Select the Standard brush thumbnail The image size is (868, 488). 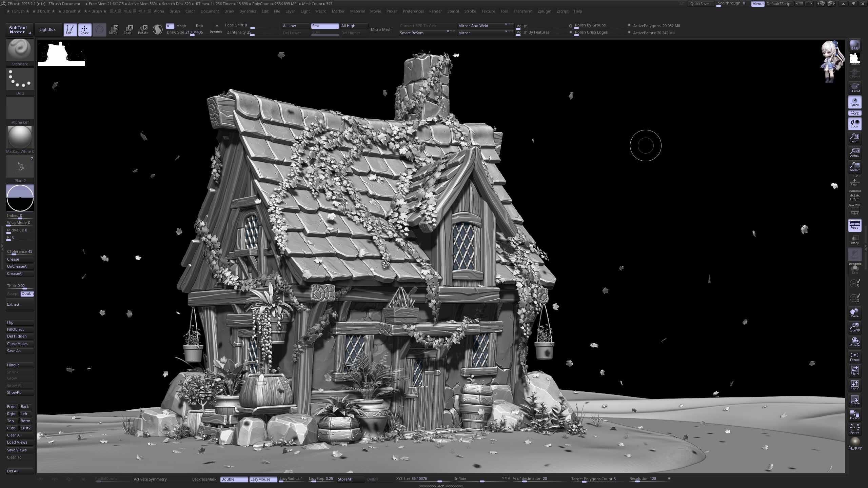[20, 49]
